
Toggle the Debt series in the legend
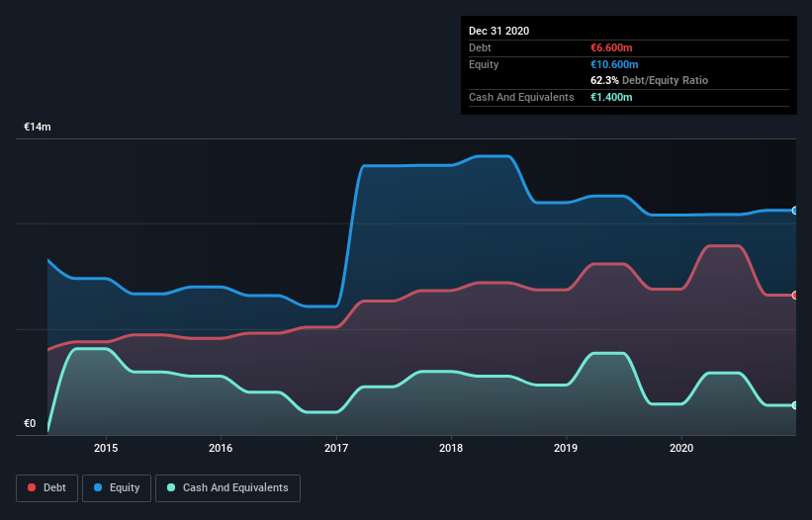click(46, 488)
